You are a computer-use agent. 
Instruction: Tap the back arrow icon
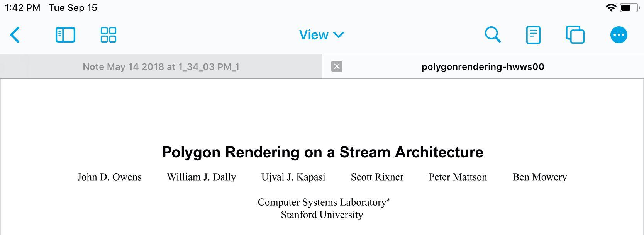pyautogui.click(x=15, y=35)
